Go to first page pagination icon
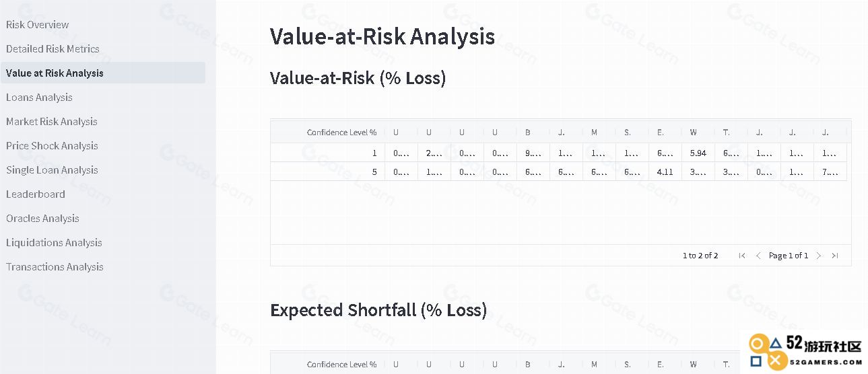 [742, 256]
